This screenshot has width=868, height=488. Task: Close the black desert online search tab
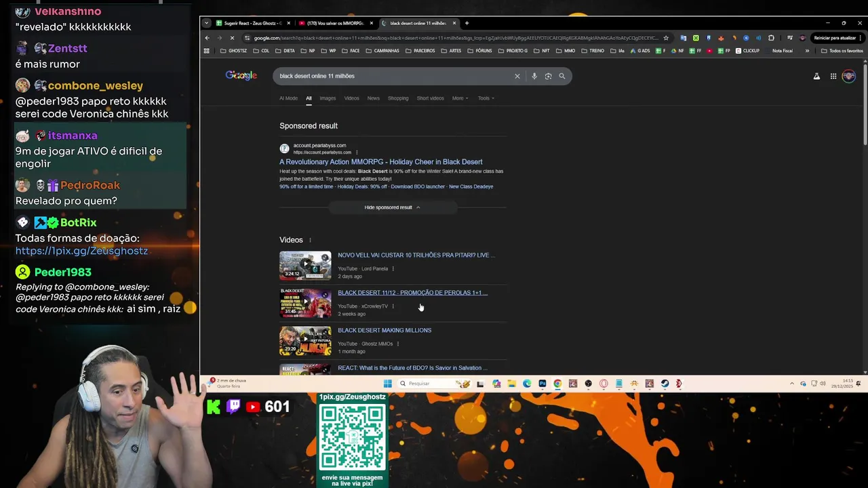(454, 23)
